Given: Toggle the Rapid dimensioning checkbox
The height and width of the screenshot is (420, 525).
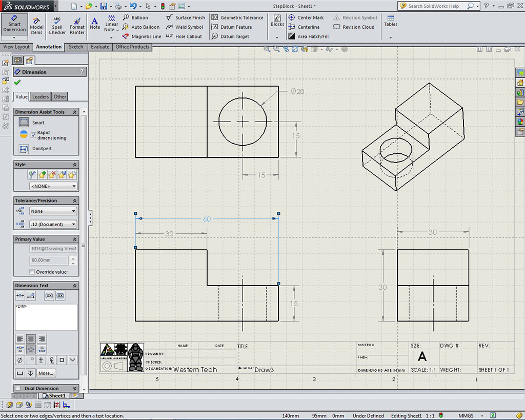Looking at the screenshot, I should [33, 135].
